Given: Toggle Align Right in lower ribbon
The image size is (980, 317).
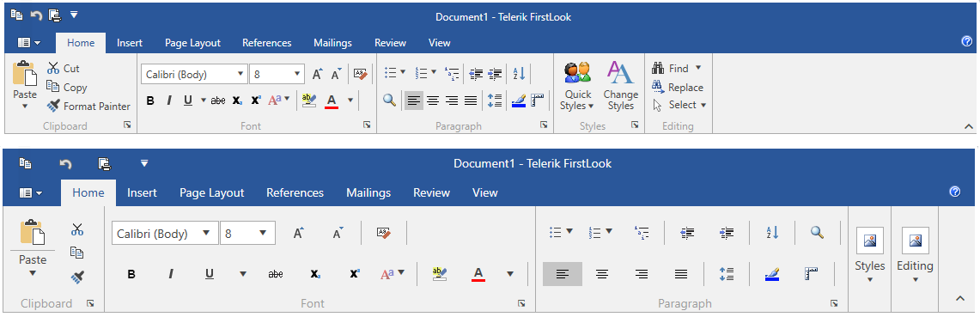Looking at the screenshot, I should coord(642,274).
